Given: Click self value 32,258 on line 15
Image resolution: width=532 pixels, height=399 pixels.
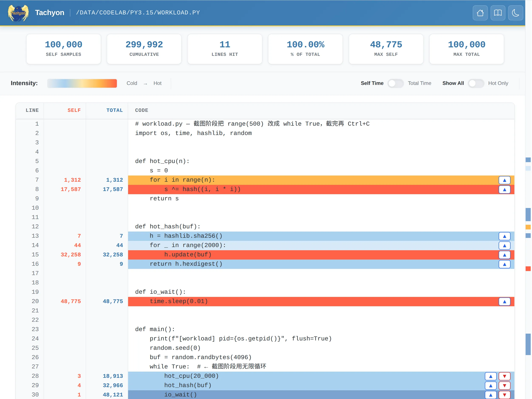Looking at the screenshot, I should point(71,255).
